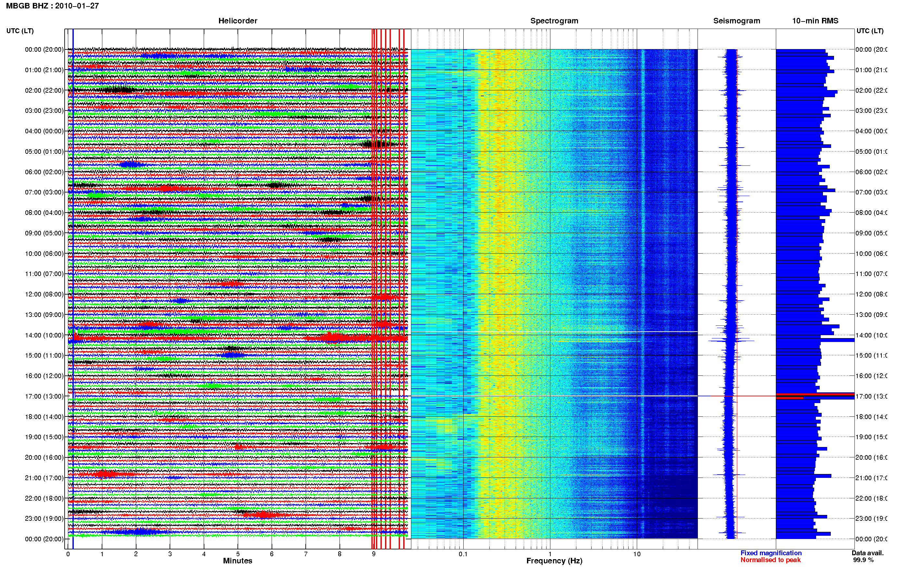Click tick label 2 on Minutes axis
924x578 pixels.
pyautogui.click(x=136, y=554)
